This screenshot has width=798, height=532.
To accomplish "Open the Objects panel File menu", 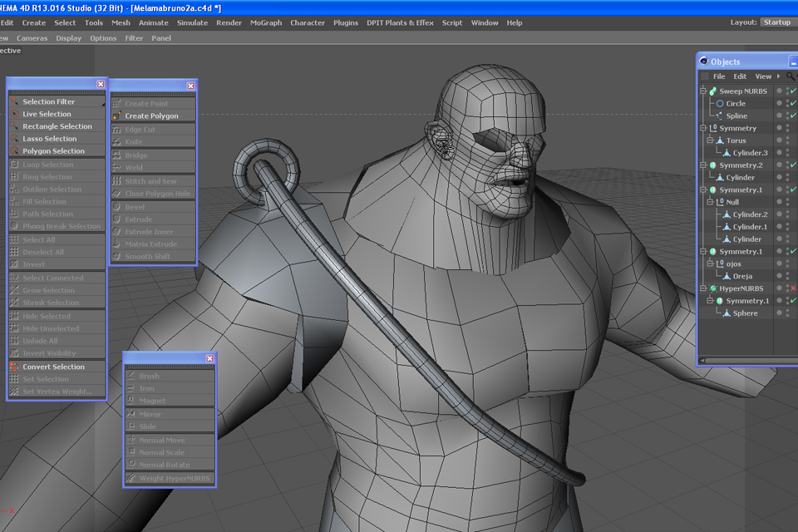I will 718,76.
